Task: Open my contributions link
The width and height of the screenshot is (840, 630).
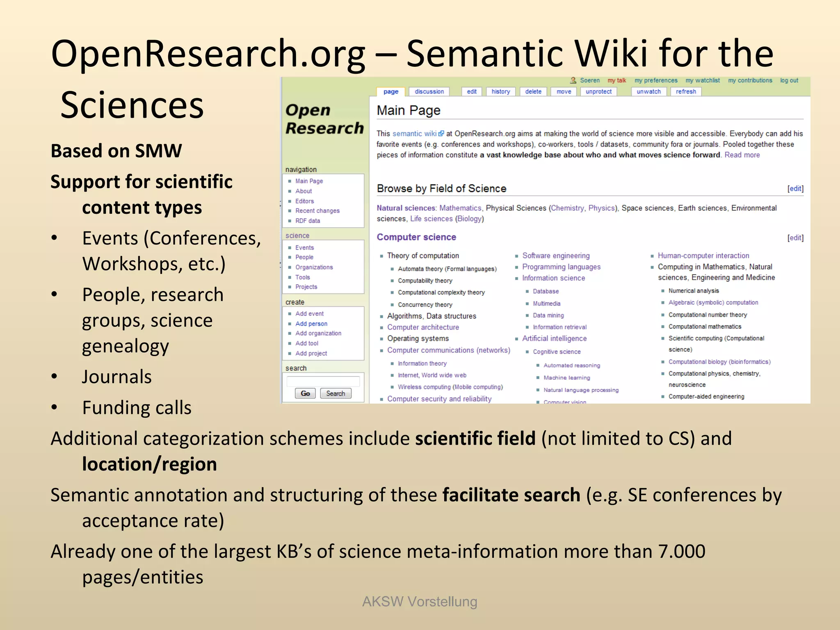Action: click(x=750, y=80)
